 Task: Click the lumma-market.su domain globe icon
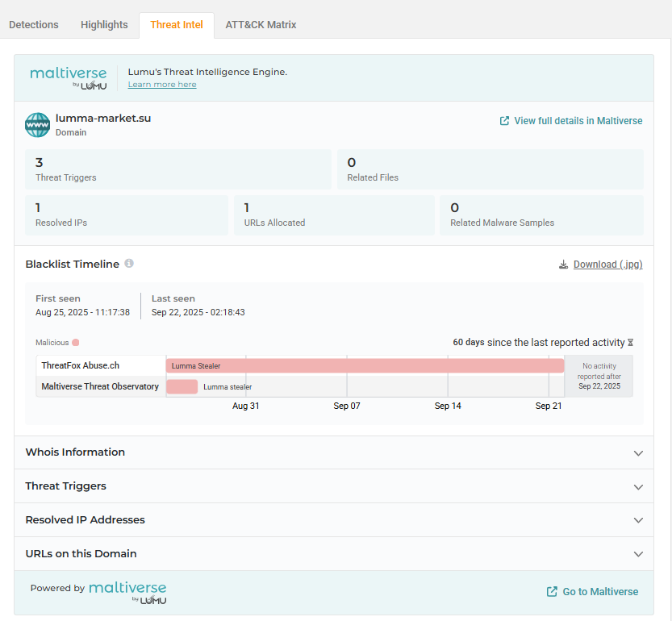pos(37,125)
